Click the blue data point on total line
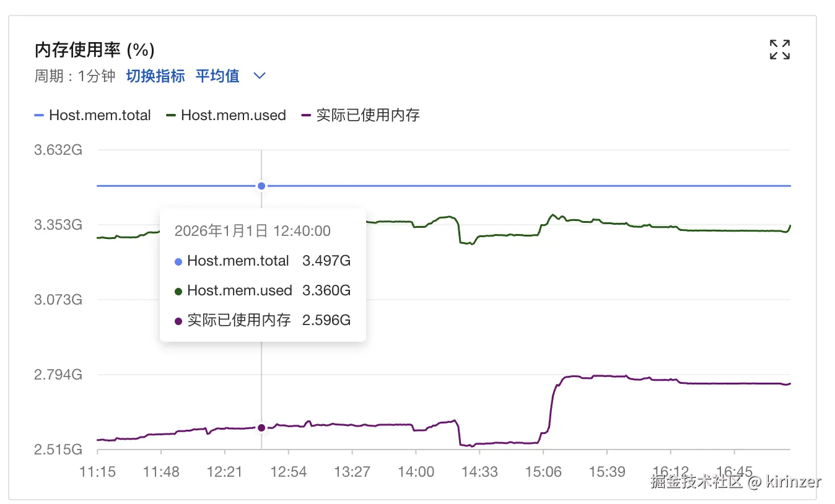The height and width of the screenshot is (504, 835). pos(261,186)
